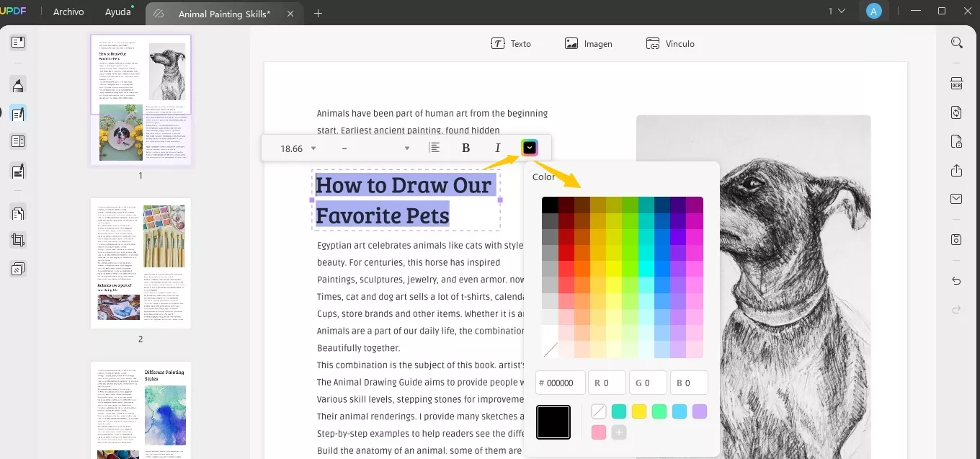Pick the pink preset swatch
Viewport: 980px width, 459px height.
click(x=599, y=432)
